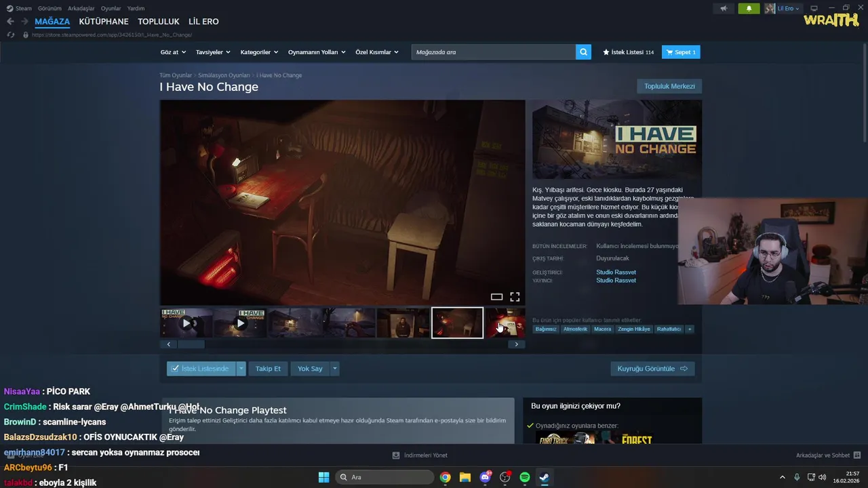
Task: Switch to the KÜTÜPHANE tab
Action: tap(104, 22)
